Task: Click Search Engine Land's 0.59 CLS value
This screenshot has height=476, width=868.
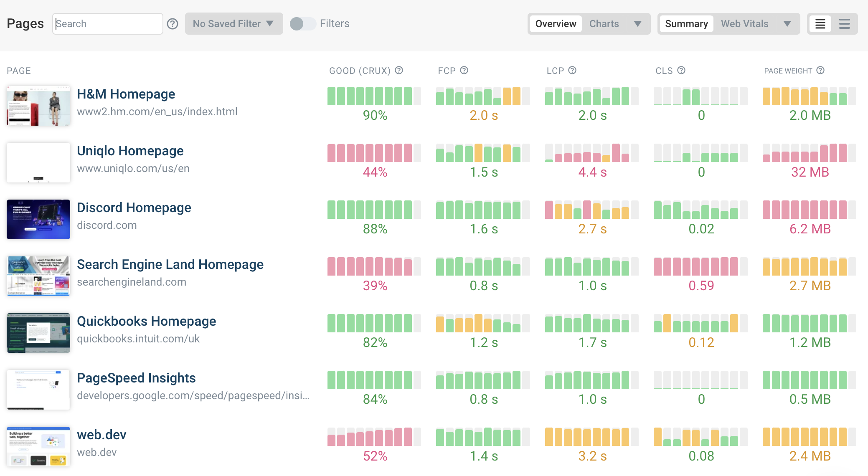Action: (x=701, y=286)
